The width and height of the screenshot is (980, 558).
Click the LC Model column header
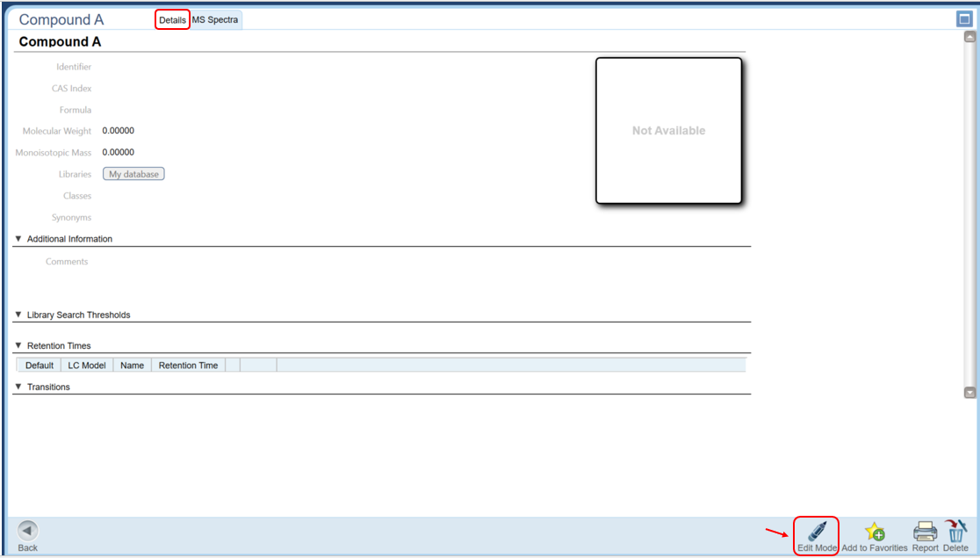tap(87, 365)
